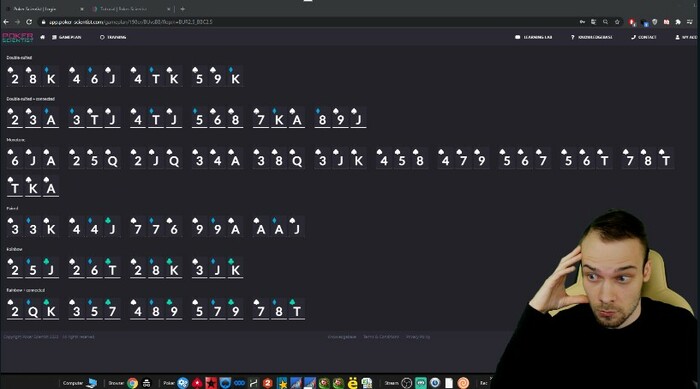Viewport: 700px width, 389px height.
Task: Select the 7 7 6 paired flop
Action: point(156,227)
